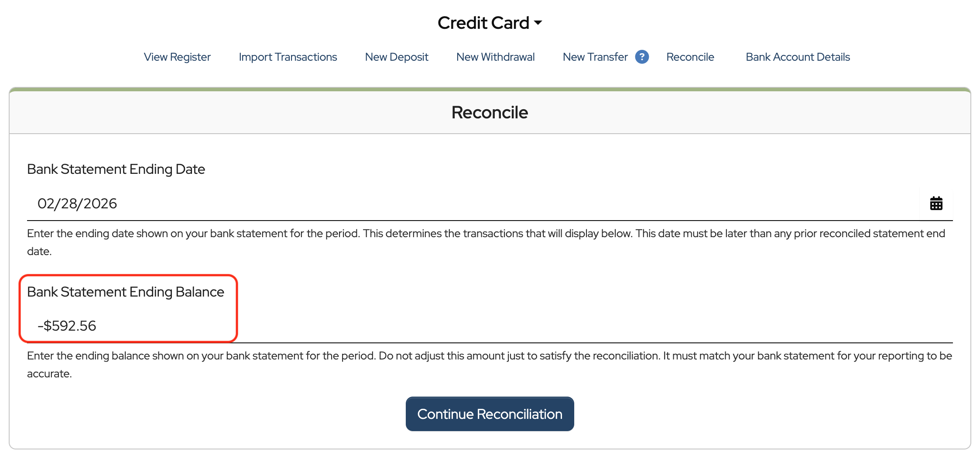Expand the caret arrow beside Credit Card
This screenshot has width=980, height=456.
538,23
